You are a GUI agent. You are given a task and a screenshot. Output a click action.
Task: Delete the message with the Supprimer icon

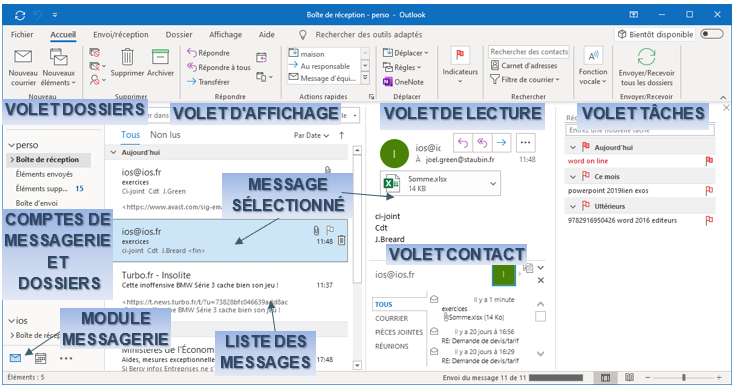127,57
